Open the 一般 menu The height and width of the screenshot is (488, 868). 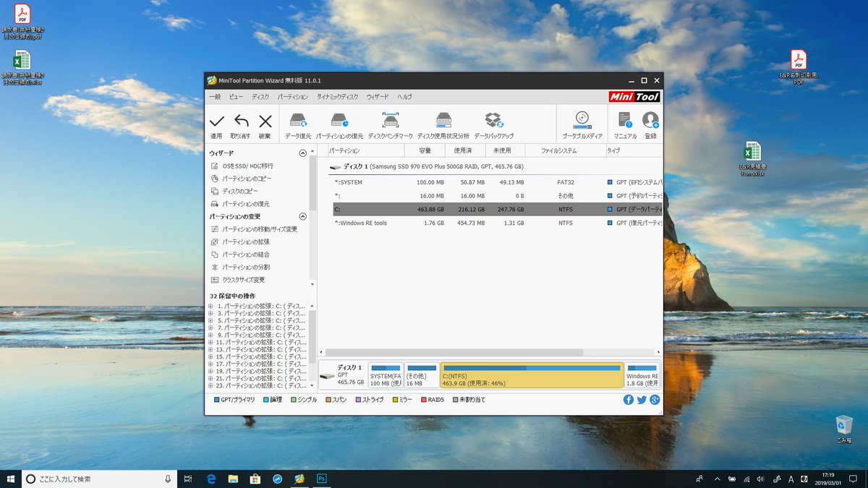pyautogui.click(x=215, y=97)
